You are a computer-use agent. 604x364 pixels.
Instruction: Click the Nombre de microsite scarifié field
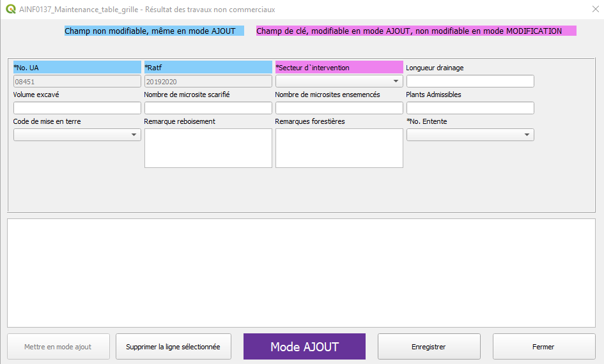pos(208,108)
